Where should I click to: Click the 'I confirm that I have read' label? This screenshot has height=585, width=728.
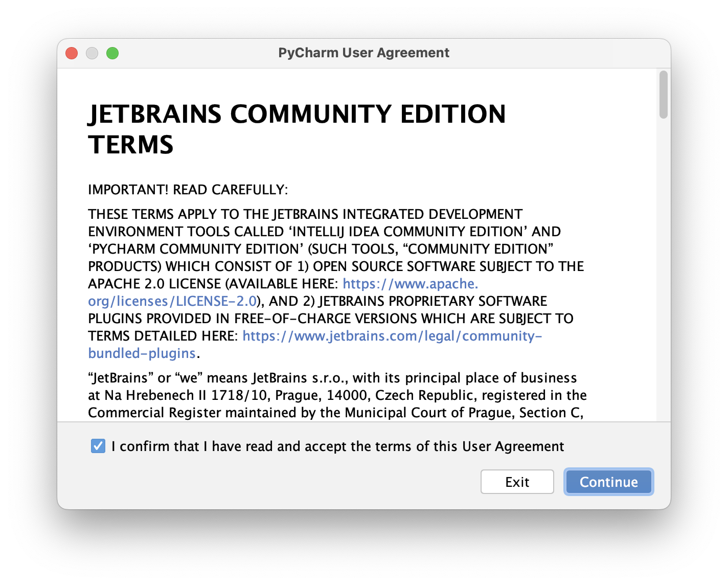tap(337, 446)
